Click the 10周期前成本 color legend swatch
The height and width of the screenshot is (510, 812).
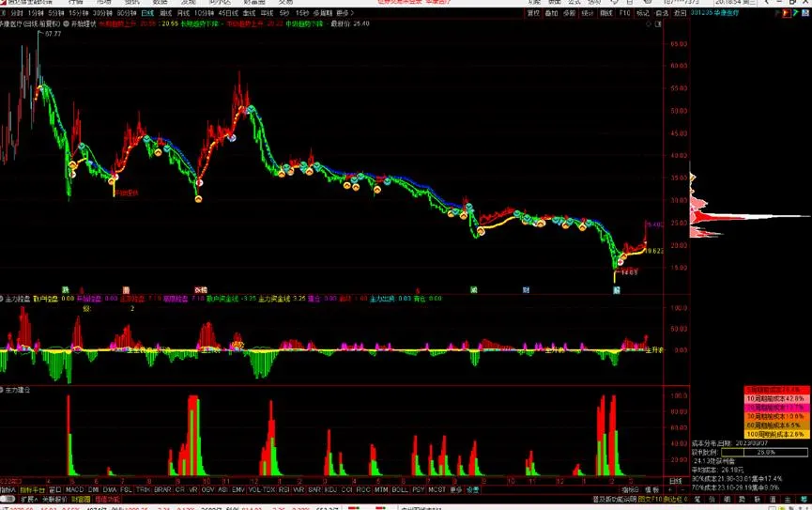(x=776, y=398)
